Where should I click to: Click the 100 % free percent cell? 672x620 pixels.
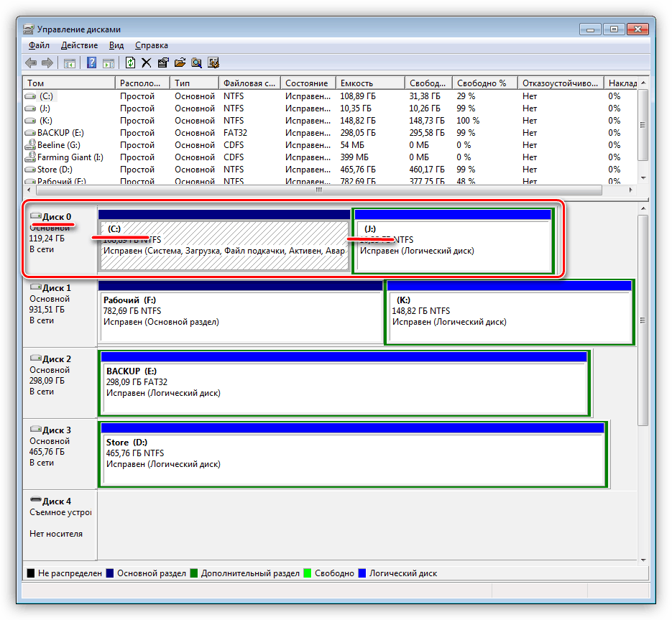(x=468, y=121)
